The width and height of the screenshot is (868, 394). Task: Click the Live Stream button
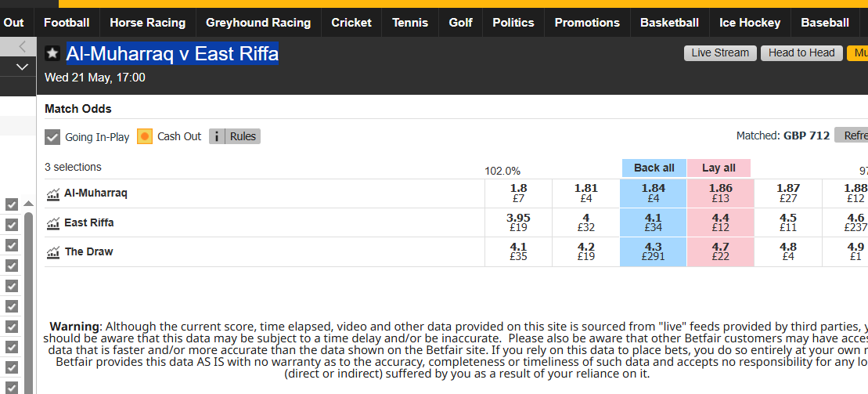tap(720, 53)
